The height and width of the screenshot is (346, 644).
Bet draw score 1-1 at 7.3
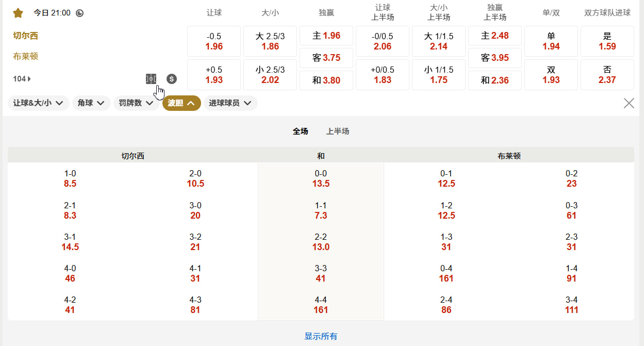click(x=321, y=210)
